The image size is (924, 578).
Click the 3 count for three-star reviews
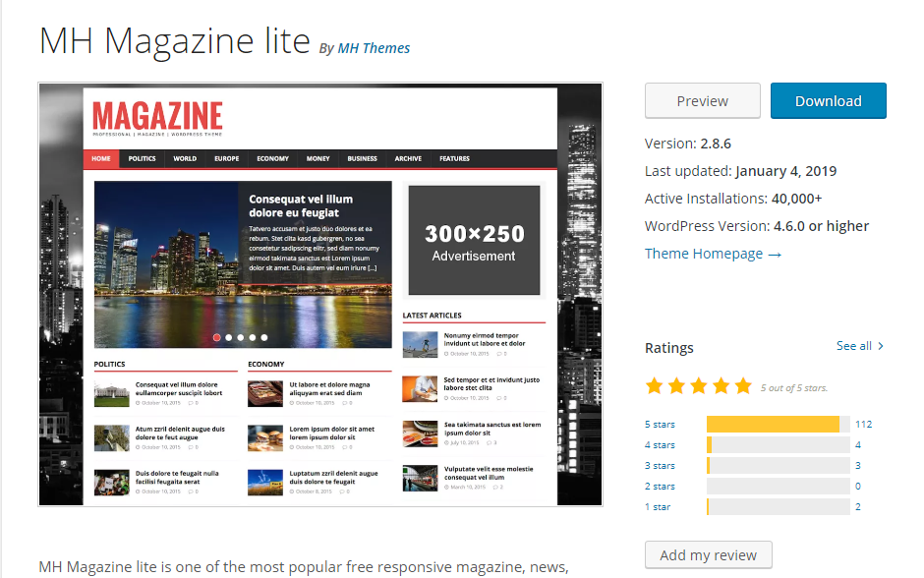tap(858, 466)
